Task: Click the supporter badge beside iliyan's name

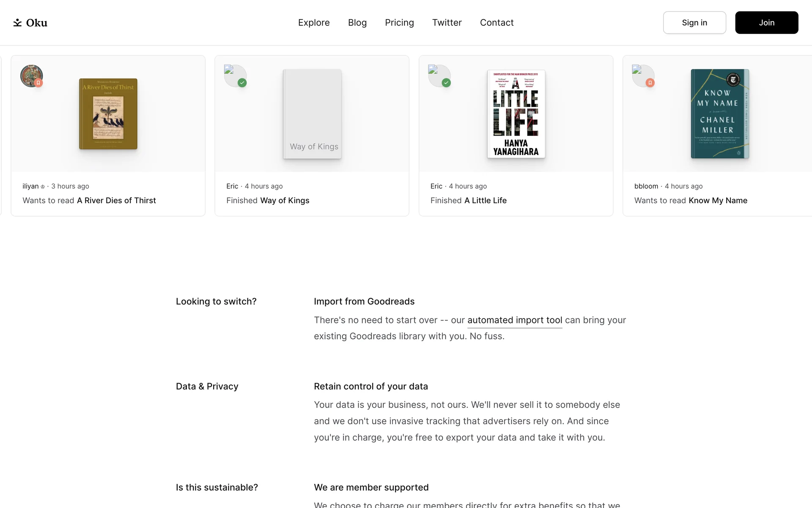Action: pos(43,187)
